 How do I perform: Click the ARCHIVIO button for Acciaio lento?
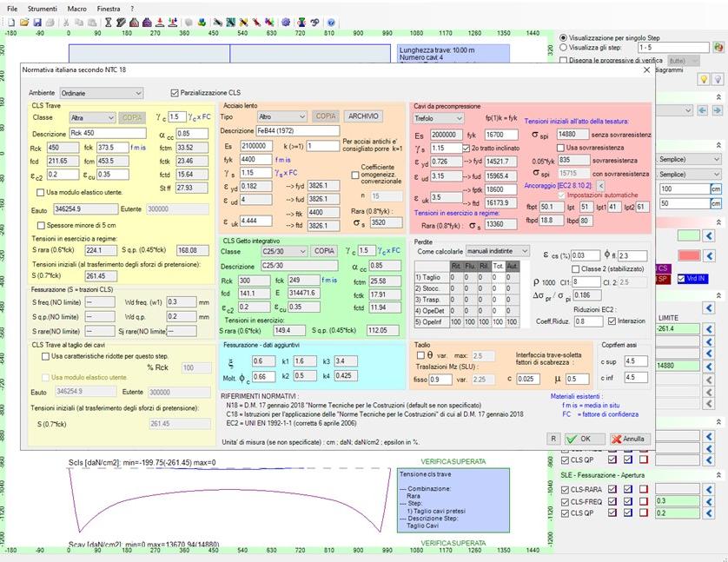point(362,116)
